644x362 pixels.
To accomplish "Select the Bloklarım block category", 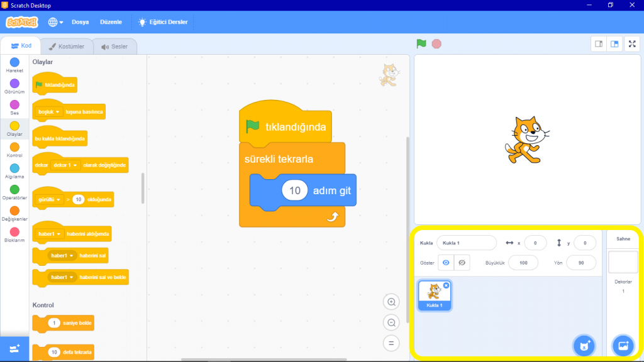I will click(14, 235).
